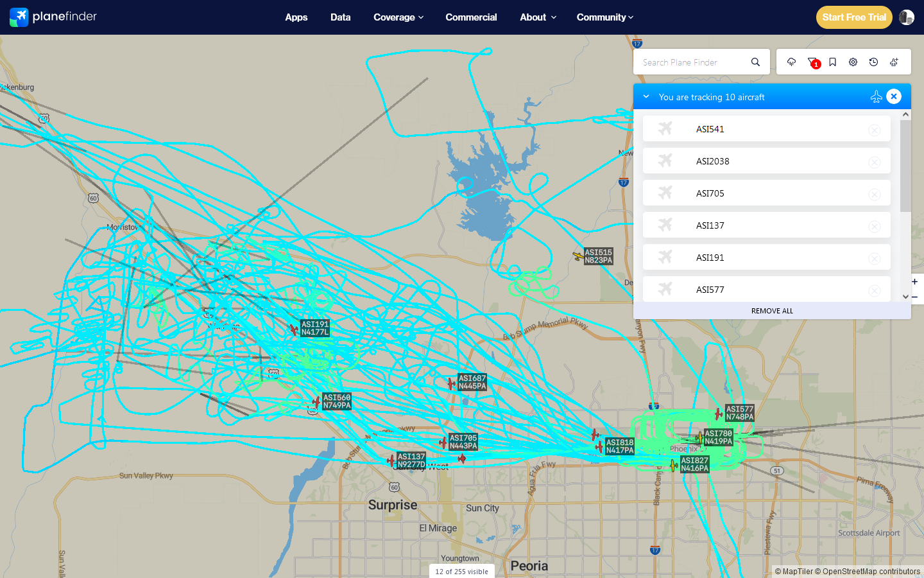
Task: Click the plane icon in tracking header
Action: point(876,96)
